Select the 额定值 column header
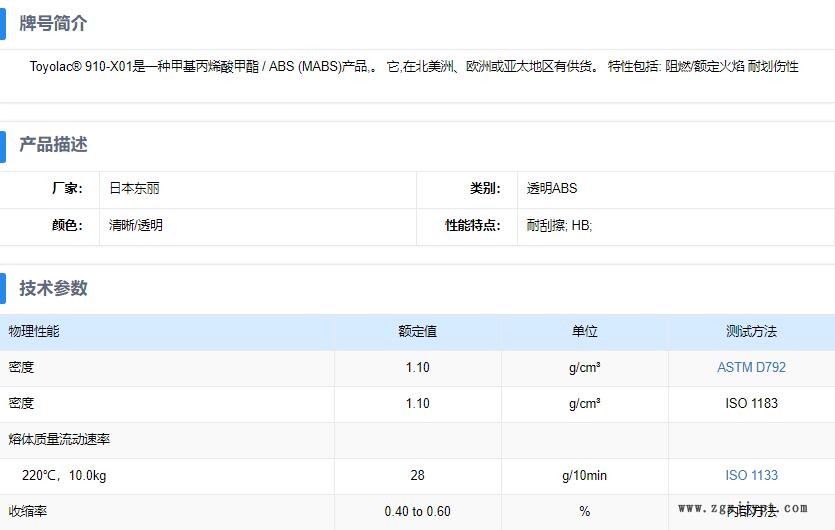 click(417, 332)
